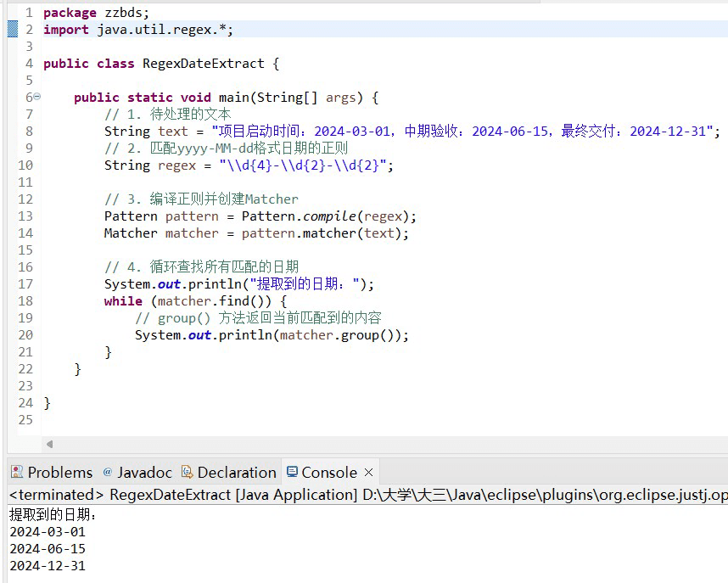Click the terminated RegexDateExtract console header
Screen dimensions: 728x583
pos(367,495)
